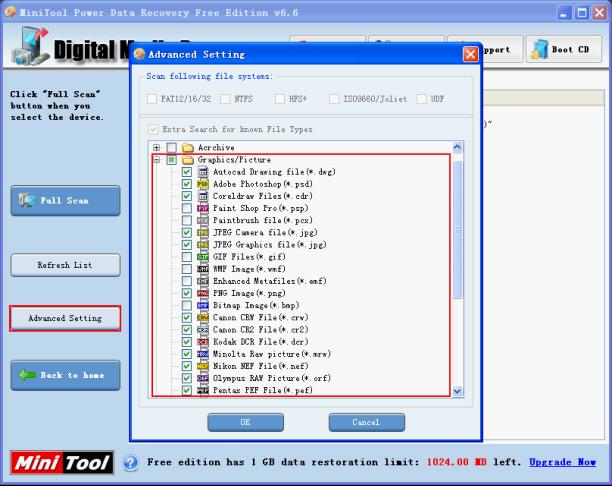Open the Boot CD toolbar button
Image resolution: width=612 pixels, height=486 pixels.
pos(564,49)
